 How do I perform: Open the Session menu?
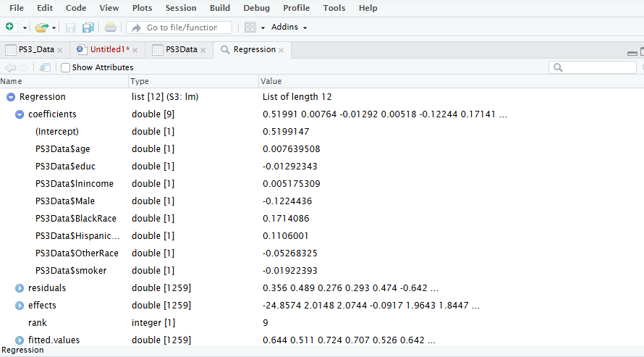[x=181, y=8]
